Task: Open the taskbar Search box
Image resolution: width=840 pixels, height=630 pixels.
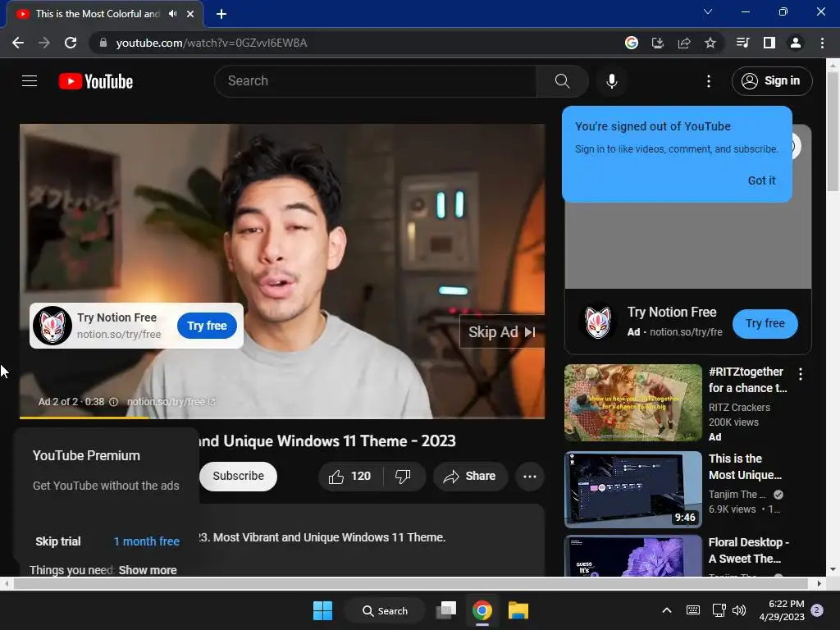Action: 385,610
